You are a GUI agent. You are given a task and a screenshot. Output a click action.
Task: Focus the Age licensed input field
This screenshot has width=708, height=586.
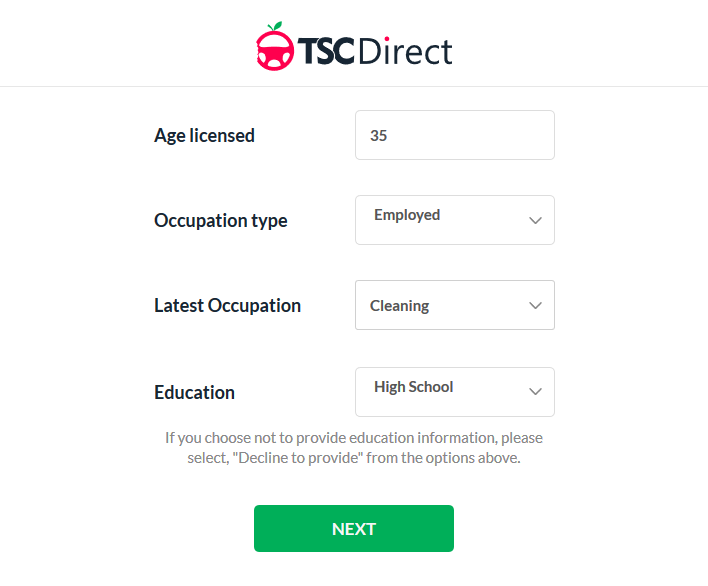[x=454, y=135]
